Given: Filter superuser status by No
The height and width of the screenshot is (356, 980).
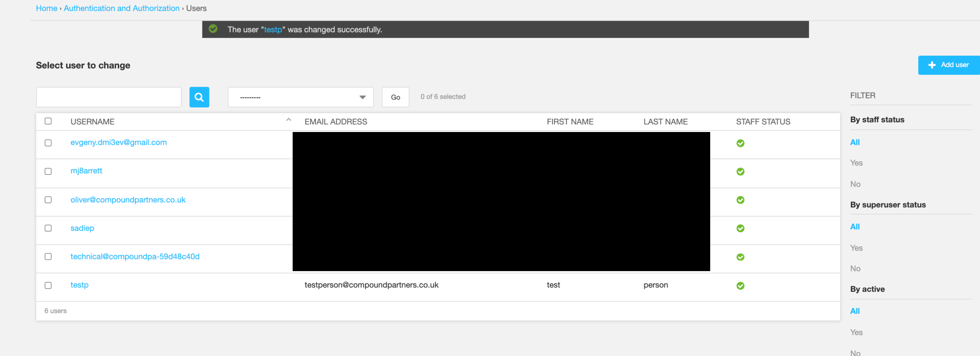Looking at the screenshot, I should click(x=855, y=269).
